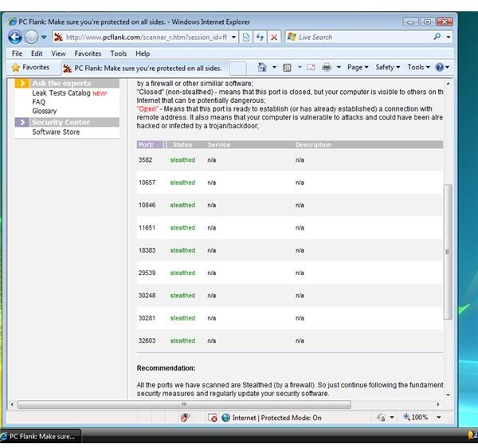
Task: Click the RSS Feeds icon
Action: [287, 68]
